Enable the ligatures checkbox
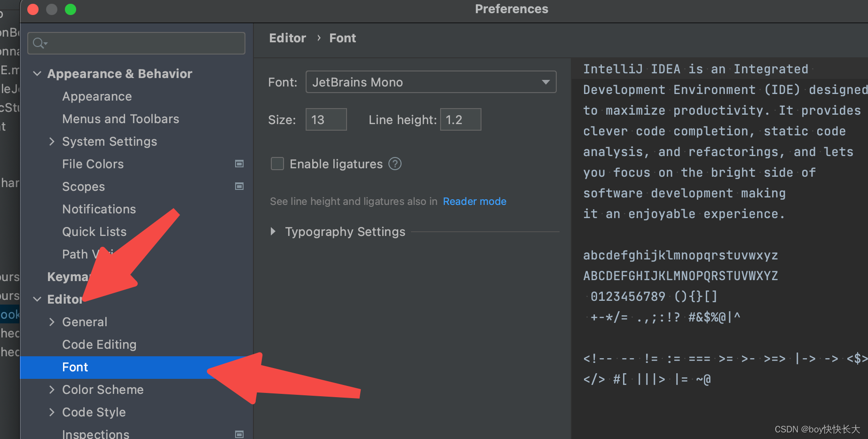This screenshot has height=439, width=868. [x=277, y=164]
